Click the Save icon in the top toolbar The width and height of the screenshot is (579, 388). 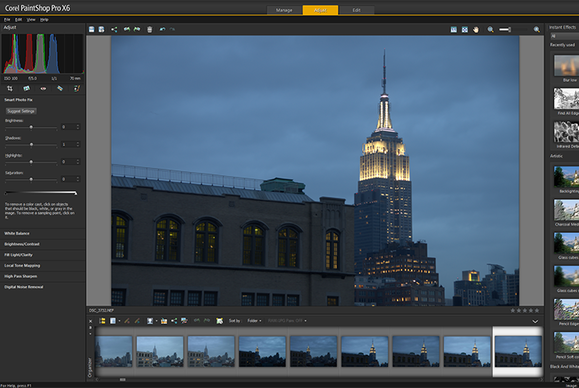point(92,29)
